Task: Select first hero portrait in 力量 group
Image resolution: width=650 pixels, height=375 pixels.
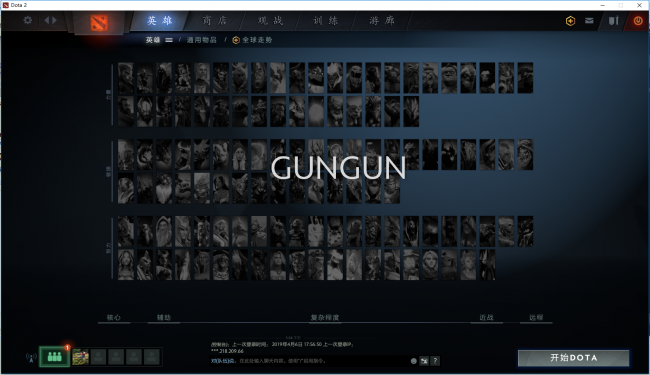Action: pyautogui.click(x=126, y=78)
